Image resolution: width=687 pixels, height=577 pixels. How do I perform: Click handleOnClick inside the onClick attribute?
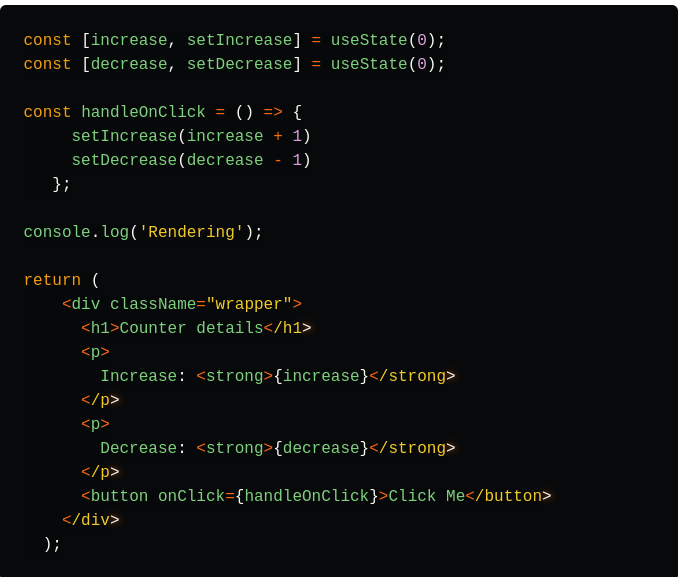(307, 496)
